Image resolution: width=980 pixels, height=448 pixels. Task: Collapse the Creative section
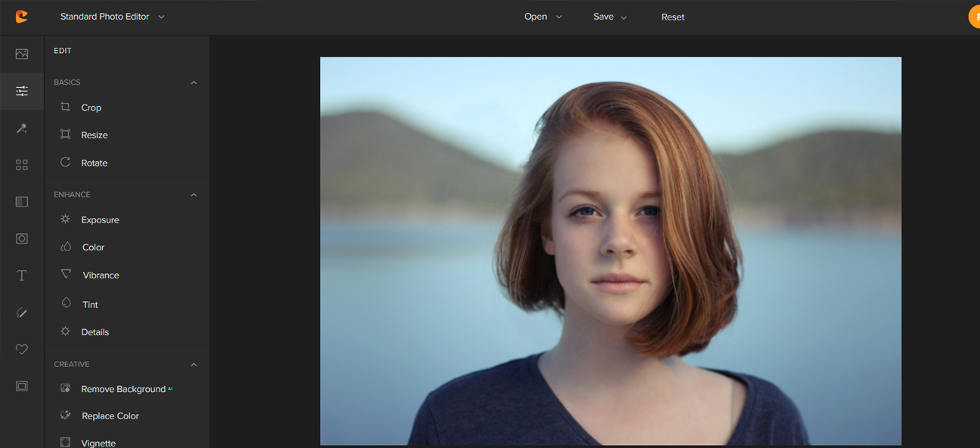194,365
